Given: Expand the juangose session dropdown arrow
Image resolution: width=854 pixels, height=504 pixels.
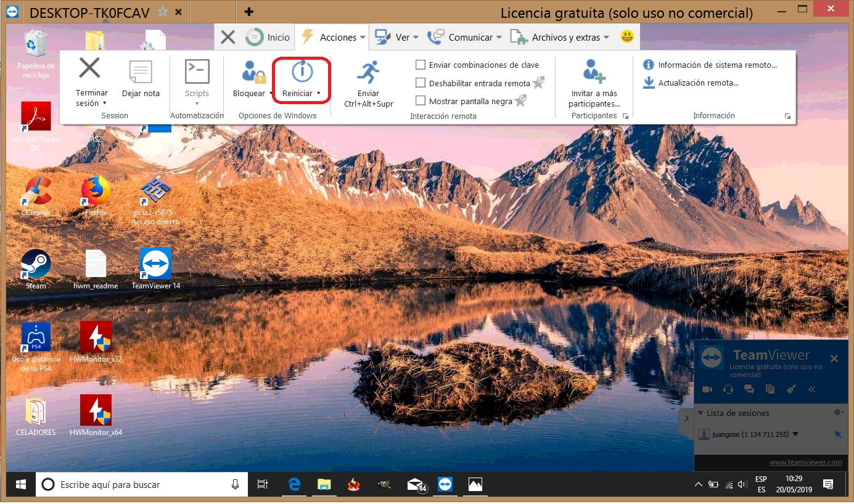Looking at the screenshot, I should (x=795, y=434).
